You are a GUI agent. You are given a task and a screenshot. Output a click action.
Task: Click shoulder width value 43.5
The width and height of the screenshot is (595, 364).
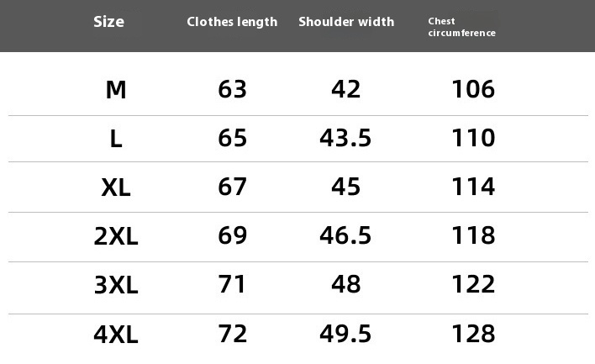tap(345, 138)
